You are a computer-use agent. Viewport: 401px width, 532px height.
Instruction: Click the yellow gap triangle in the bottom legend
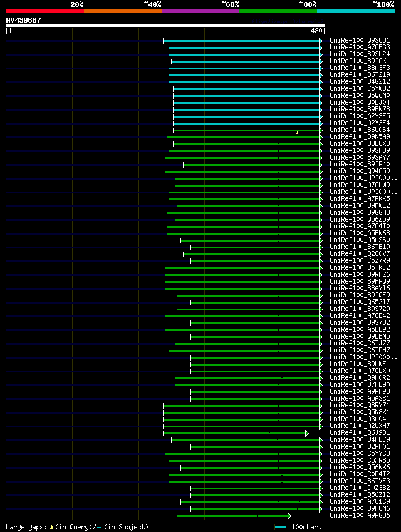[x=51, y=527]
